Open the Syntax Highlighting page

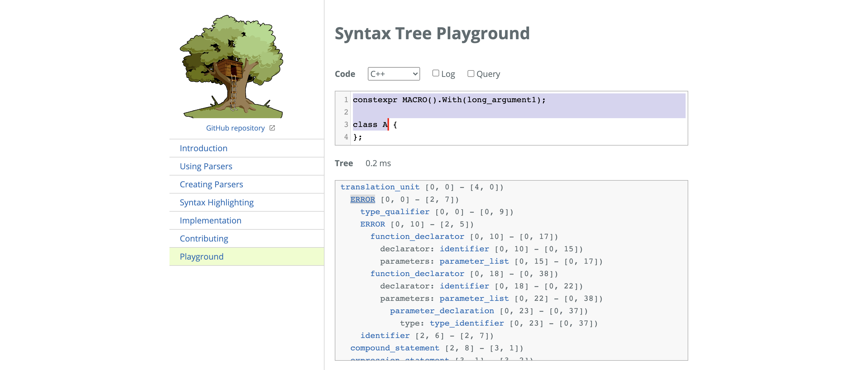[216, 202]
